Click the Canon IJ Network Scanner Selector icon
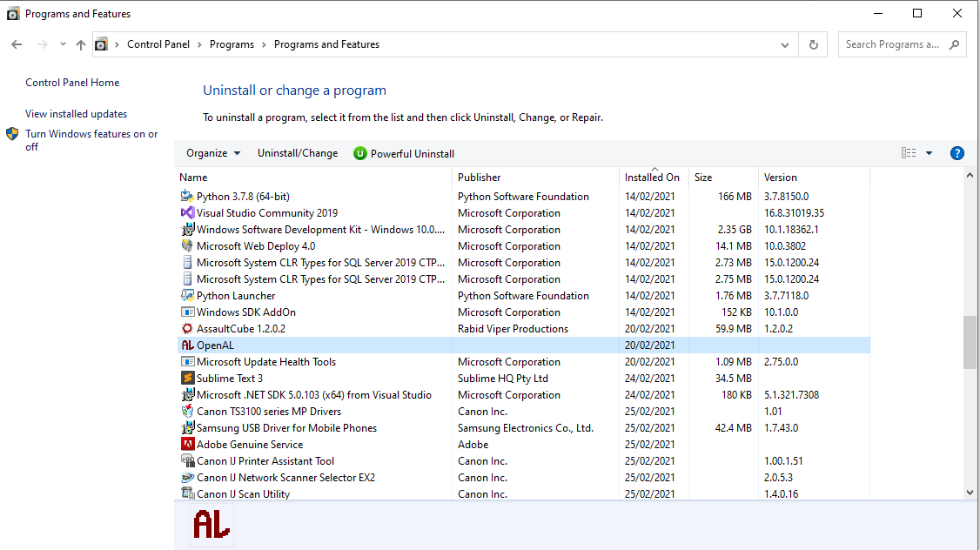The image size is (980, 550). click(x=187, y=478)
